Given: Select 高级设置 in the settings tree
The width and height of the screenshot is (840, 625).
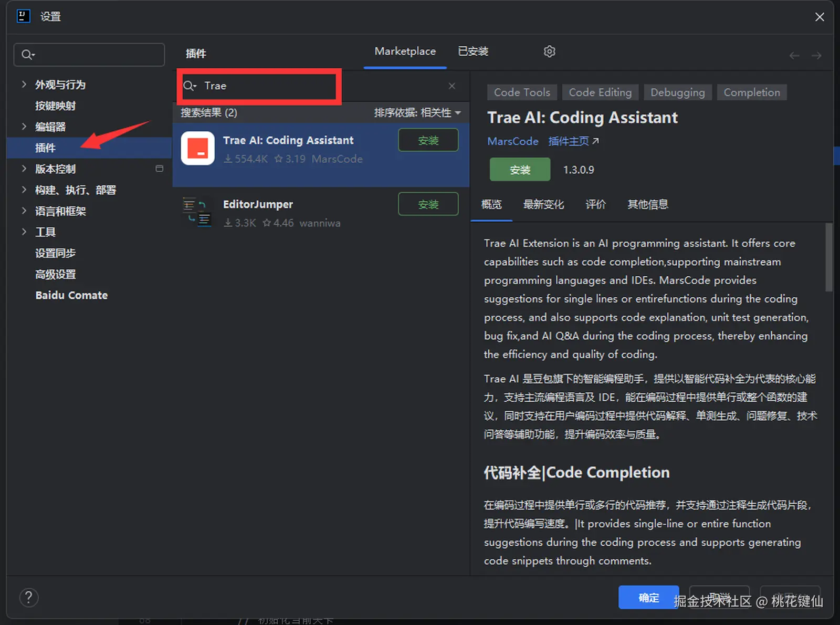Looking at the screenshot, I should click(55, 274).
